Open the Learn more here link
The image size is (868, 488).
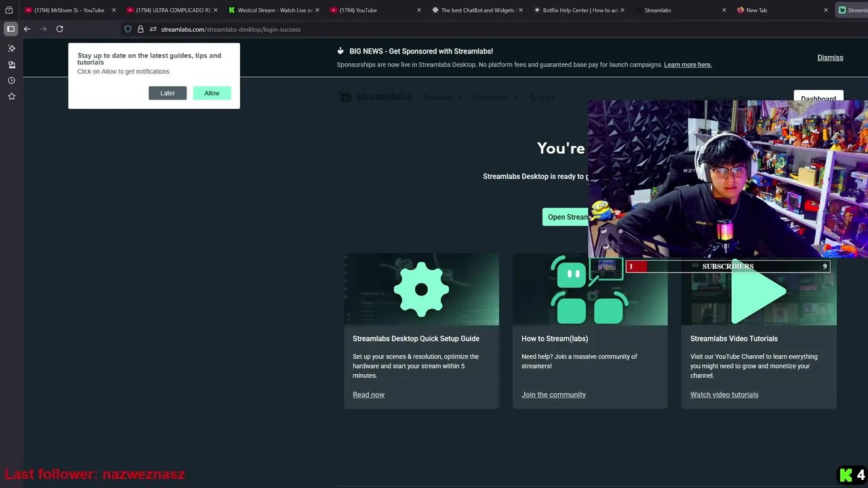click(x=688, y=64)
